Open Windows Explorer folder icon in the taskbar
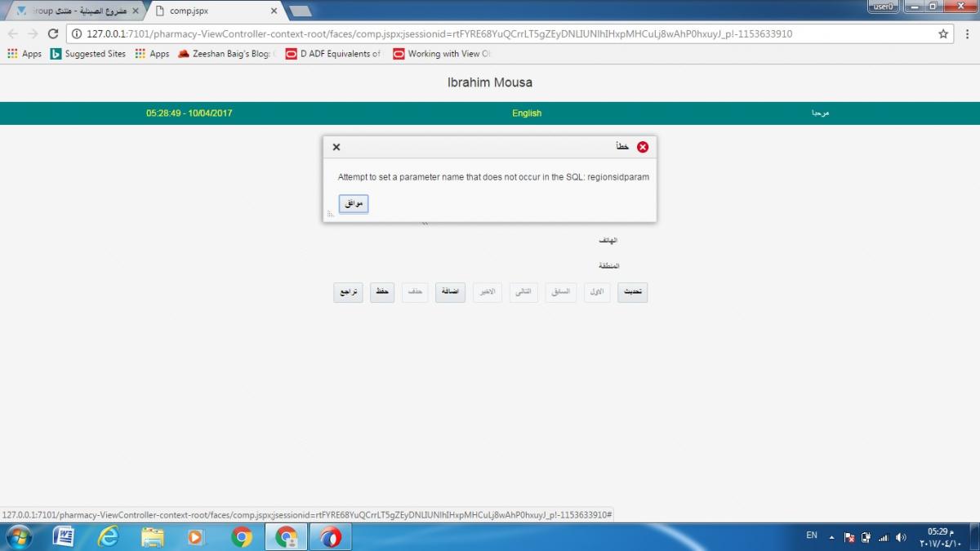The width and height of the screenshot is (980, 551). point(152,536)
